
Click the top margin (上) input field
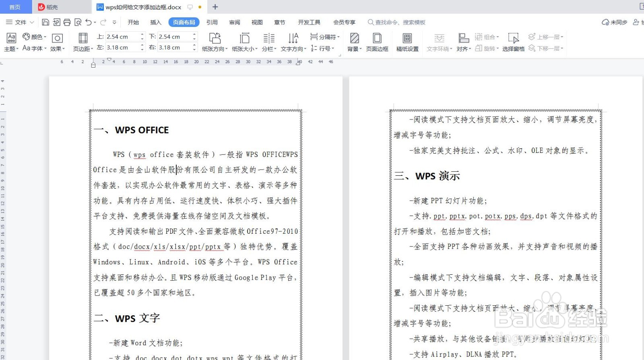123,37
